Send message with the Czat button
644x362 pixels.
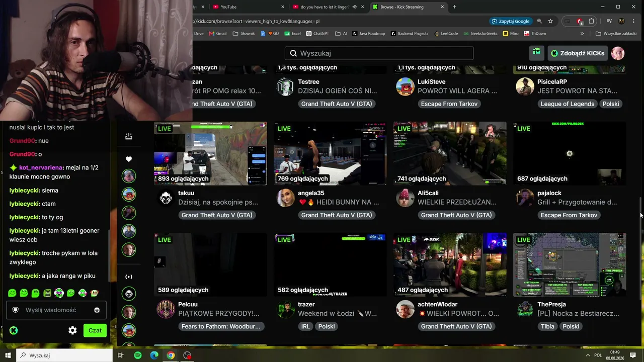(95, 330)
